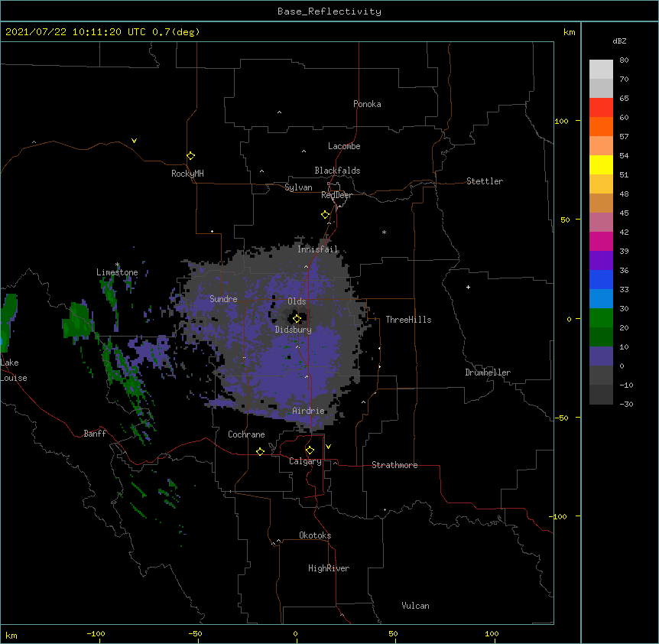Click the Vulcan town label
Image resolution: width=659 pixels, height=644 pixels.
[415, 606]
